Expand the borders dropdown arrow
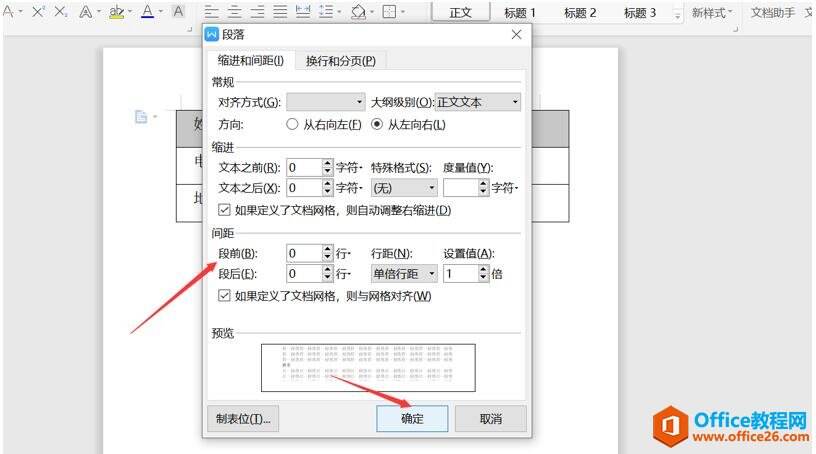 click(402, 11)
